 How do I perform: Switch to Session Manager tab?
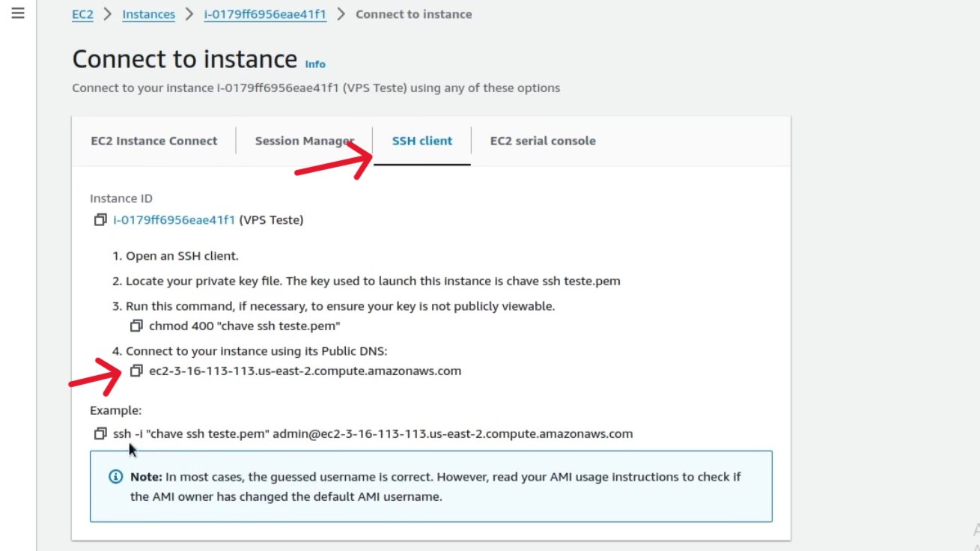304,141
